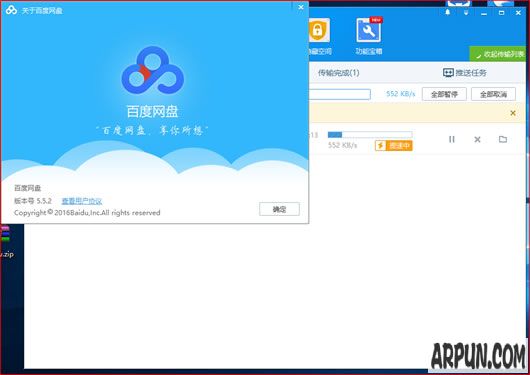Click the task's 552 KB/s speed label
This screenshot has height=375, width=530.
click(x=342, y=145)
